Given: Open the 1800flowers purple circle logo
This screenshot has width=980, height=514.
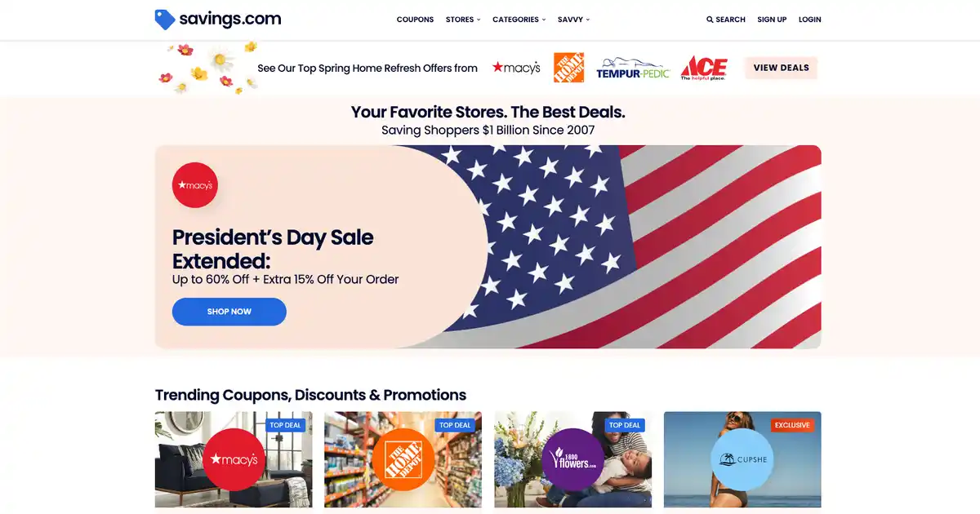Looking at the screenshot, I should 573,459.
